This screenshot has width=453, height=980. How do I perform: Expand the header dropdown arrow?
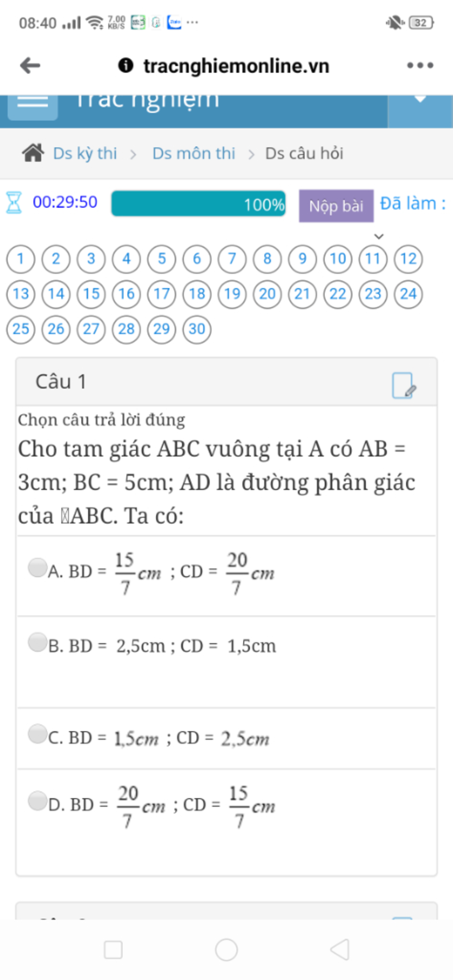click(x=420, y=99)
